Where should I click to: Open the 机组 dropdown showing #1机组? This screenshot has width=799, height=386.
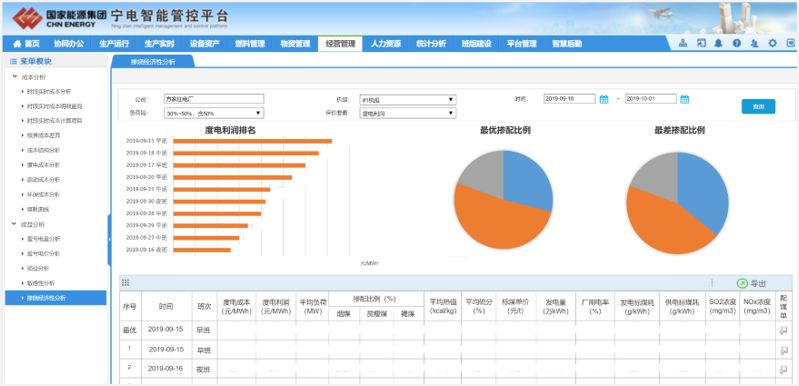pos(408,99)
